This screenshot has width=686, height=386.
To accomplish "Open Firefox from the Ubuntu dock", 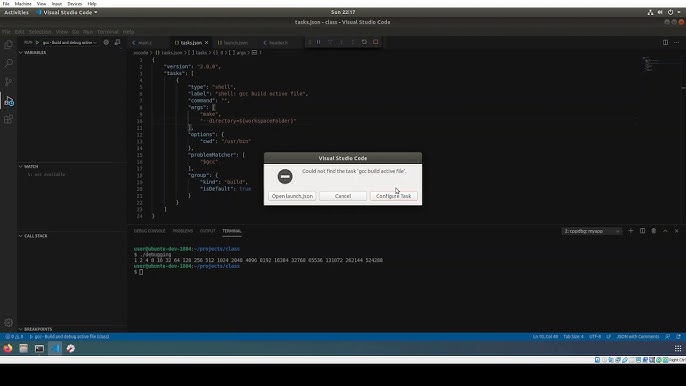I will [8, 348].
